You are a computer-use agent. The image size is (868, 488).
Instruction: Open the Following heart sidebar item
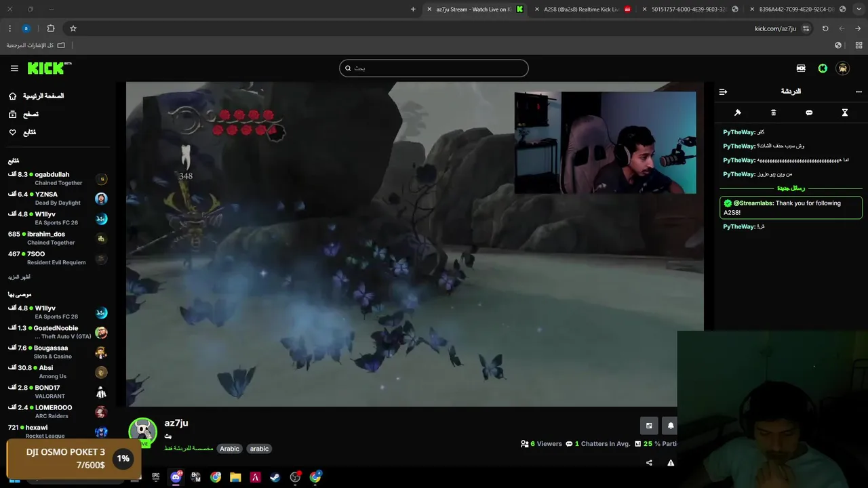point(22,132)
